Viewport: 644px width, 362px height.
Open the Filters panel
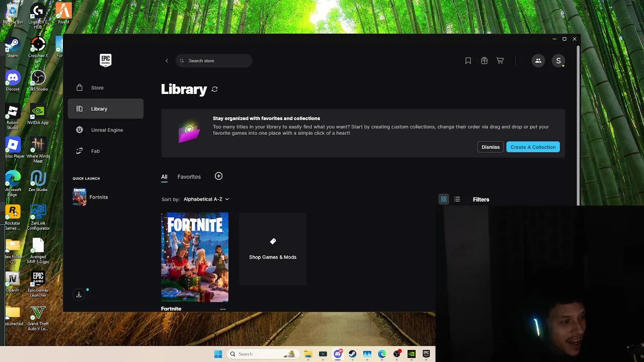[481, 200]
